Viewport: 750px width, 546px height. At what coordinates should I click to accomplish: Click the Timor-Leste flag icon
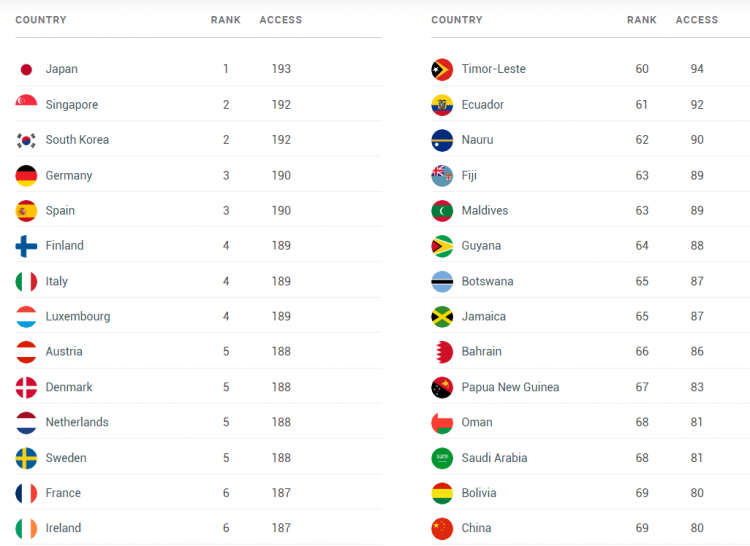tap(442, 70)
